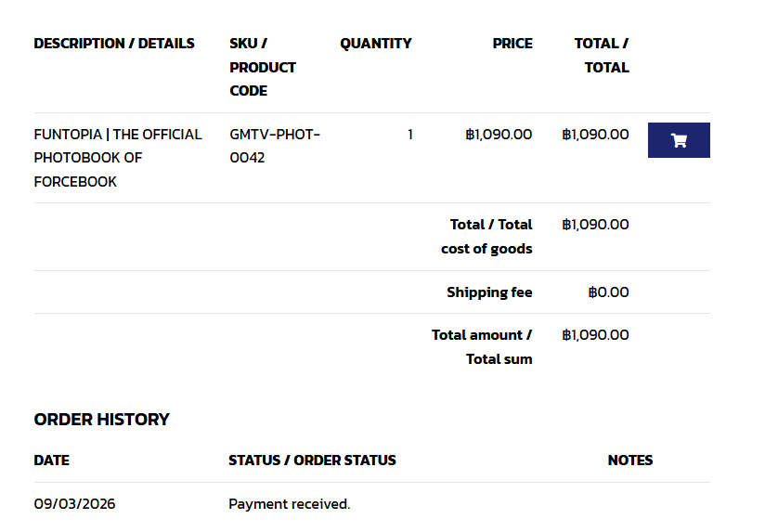Click the shipping fee amount ฿0.00

click(x=608, y=292)
